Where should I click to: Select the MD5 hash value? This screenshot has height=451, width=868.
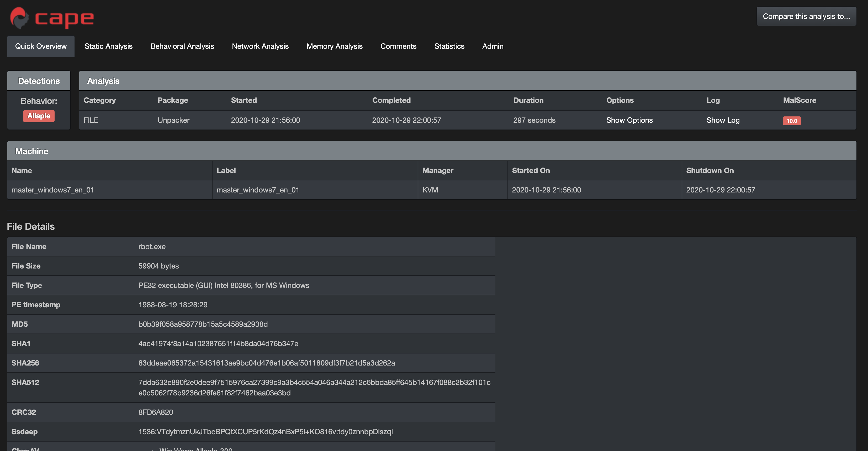203,324
